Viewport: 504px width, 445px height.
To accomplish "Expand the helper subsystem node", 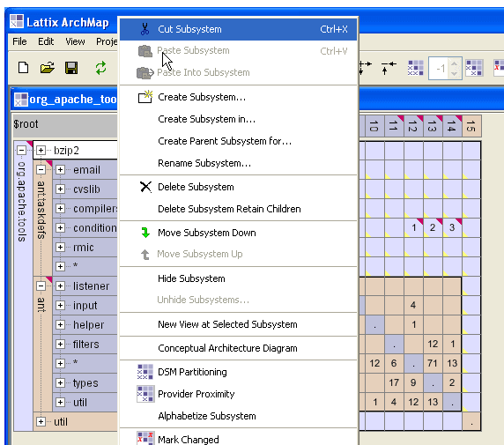I will tap(60, 325).
